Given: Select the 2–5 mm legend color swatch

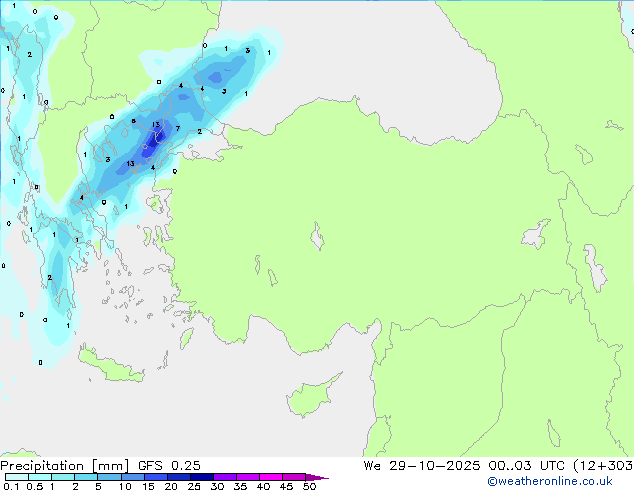Looking at the screenshot, I should pyautogui.click(x=86, y=477).
